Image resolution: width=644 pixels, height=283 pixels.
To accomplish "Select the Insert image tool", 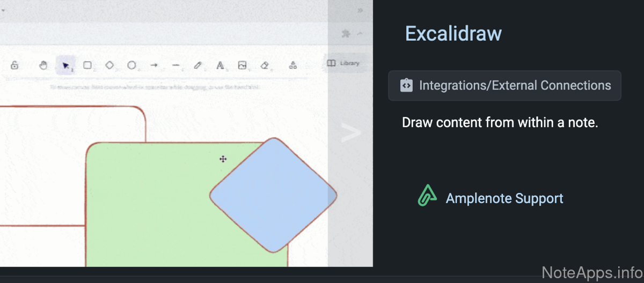I will (242, 65).
